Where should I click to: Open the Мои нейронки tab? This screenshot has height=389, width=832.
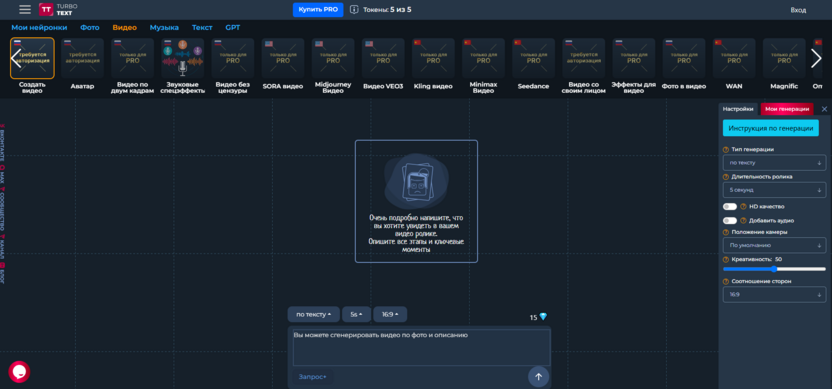coord(39,28)
